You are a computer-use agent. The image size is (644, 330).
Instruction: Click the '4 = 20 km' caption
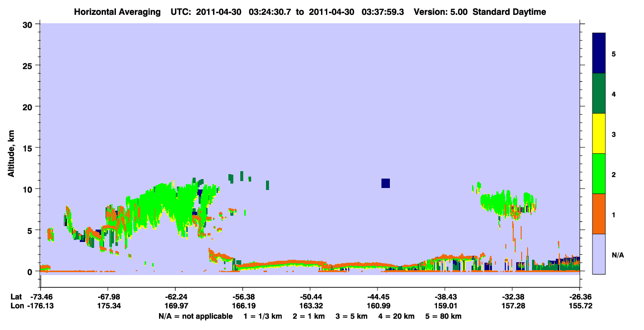[397, 316]
